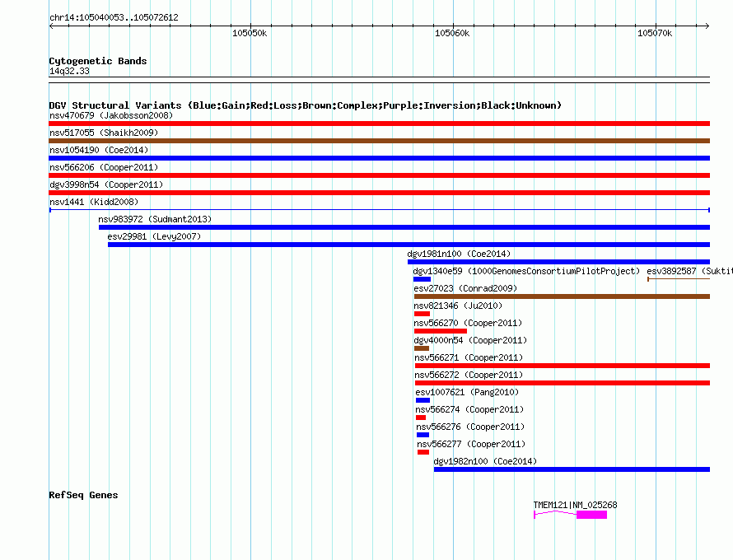This screenshot has height=560, width=733.
Task: Click the esv3892587 variant label
Action: pyautogui.click(x=689, y=271)
